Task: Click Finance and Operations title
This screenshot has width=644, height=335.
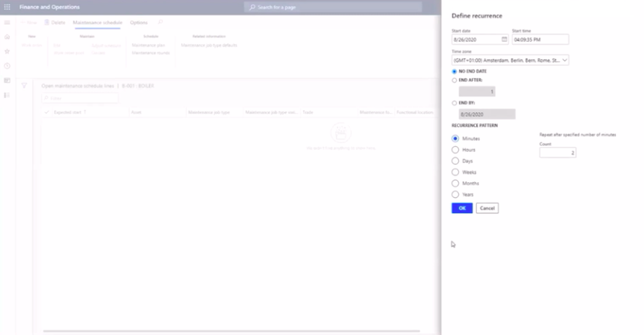Action: click(x=50, y=7)
